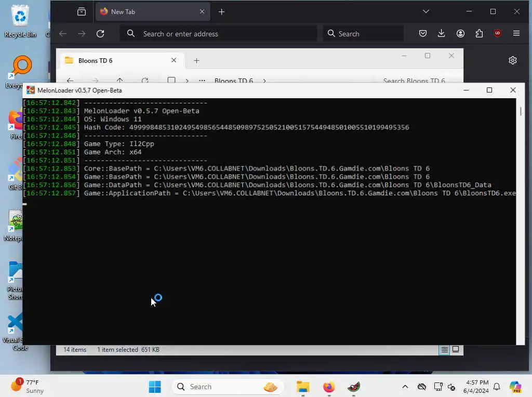Open the Firefox account icon

click(x=460, y=33)
